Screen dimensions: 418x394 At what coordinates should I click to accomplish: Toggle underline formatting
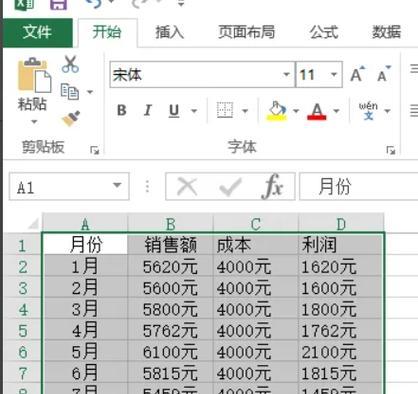(174, 111)
